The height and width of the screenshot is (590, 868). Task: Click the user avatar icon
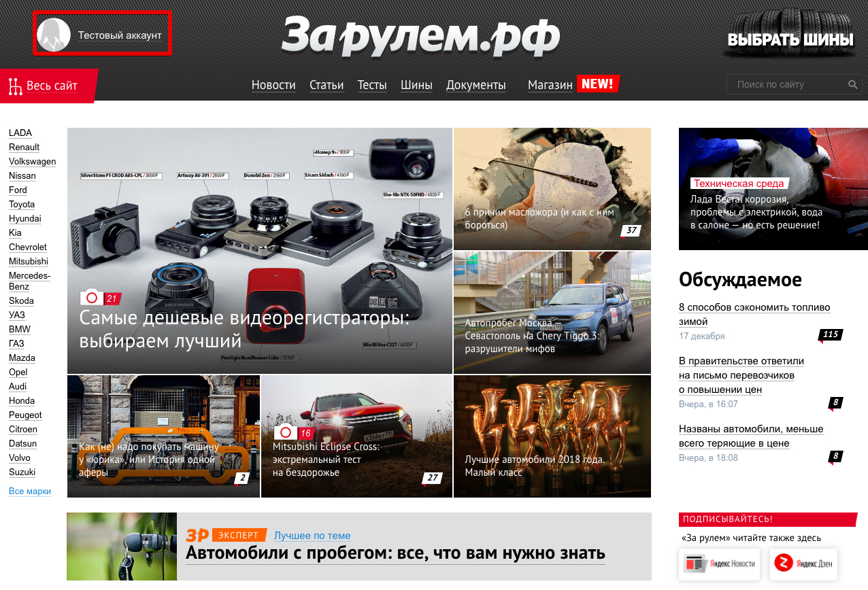(x=54, y=35)
